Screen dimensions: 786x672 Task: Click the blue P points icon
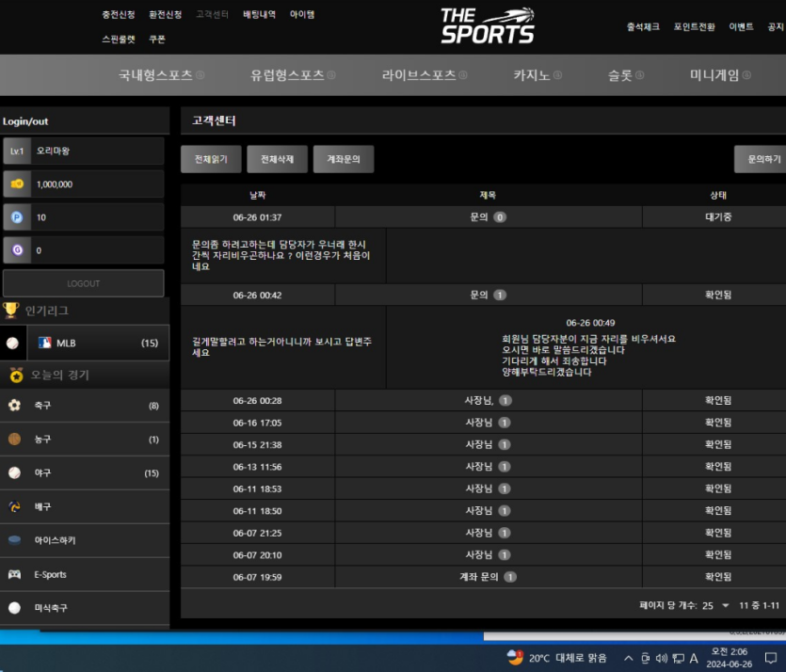(x=17, y=217)
